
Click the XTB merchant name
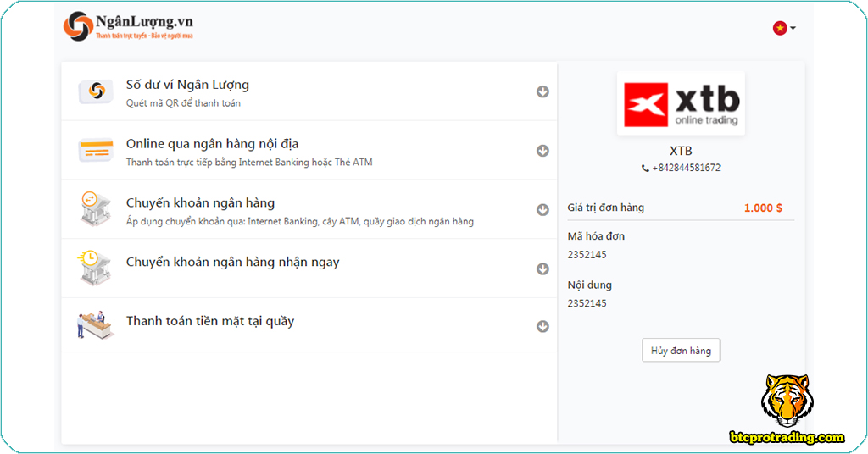point(681,151)
